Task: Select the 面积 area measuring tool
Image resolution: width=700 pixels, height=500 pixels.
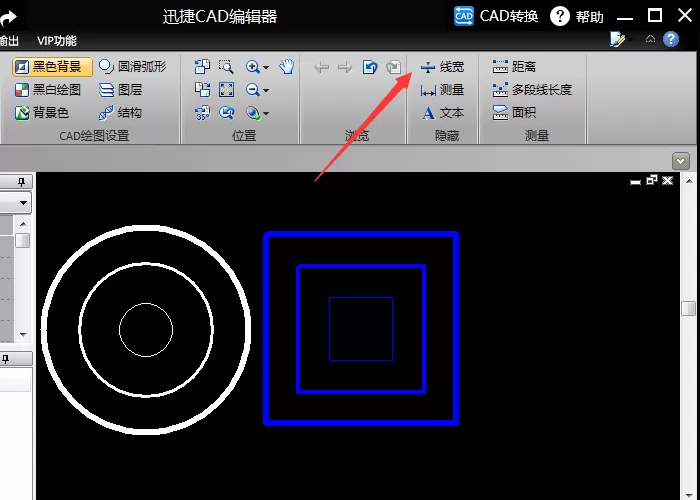Action: click(514, 113)
